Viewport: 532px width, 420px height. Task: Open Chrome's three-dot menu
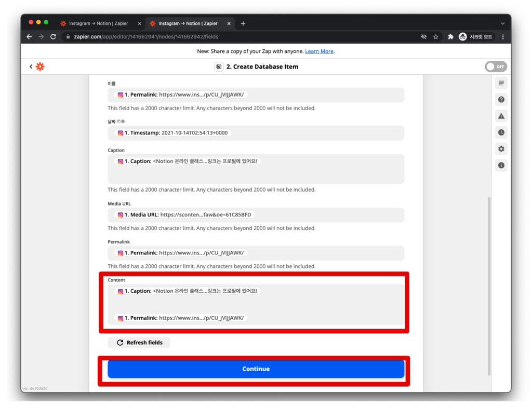pyautogui.click(x=502, y=37)
